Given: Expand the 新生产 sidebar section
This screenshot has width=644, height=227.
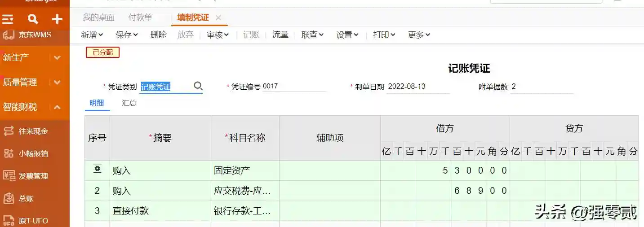Looking at the screenshot, I should (x=57, y=57).
